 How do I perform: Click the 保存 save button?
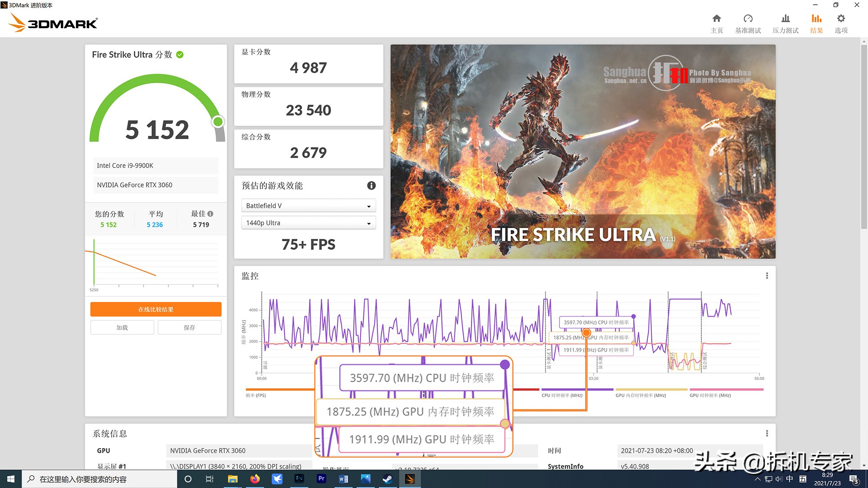click(x=189, y=327)
